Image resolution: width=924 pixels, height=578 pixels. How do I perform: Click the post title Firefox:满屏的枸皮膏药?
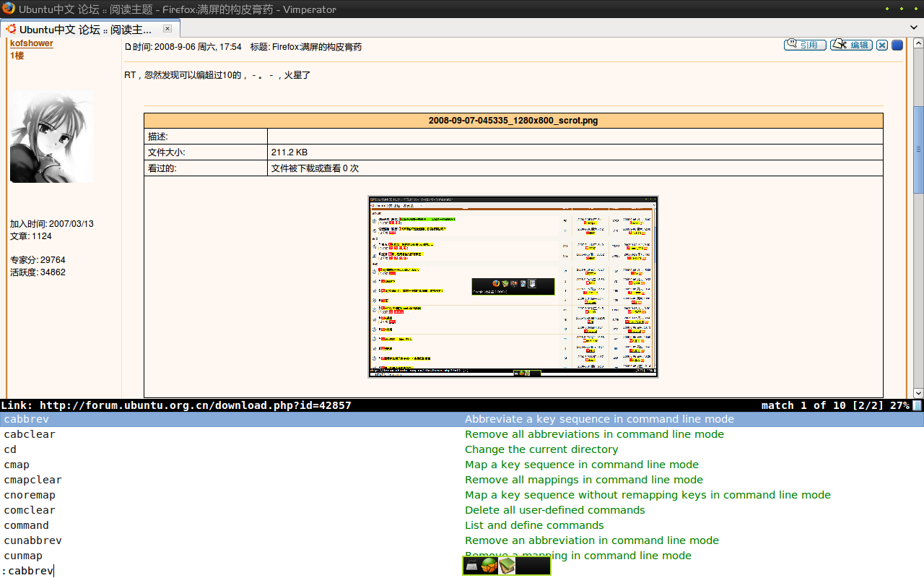point(317,47)
